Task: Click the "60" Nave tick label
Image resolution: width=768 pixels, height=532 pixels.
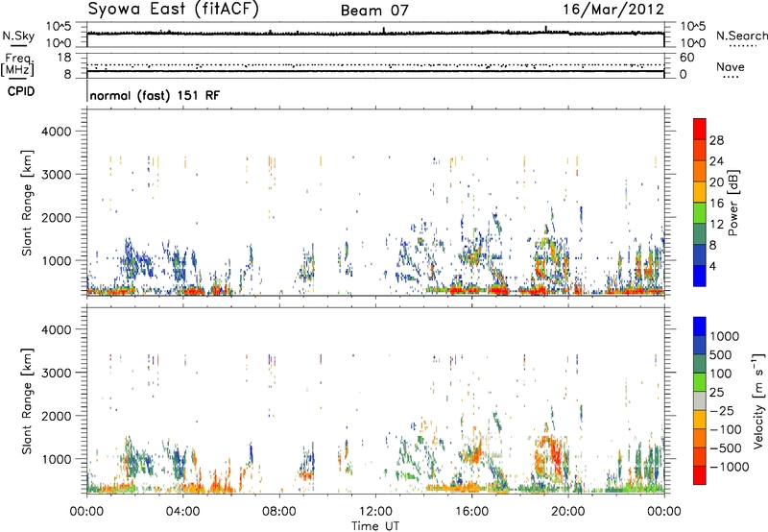Action: [686, 58]
